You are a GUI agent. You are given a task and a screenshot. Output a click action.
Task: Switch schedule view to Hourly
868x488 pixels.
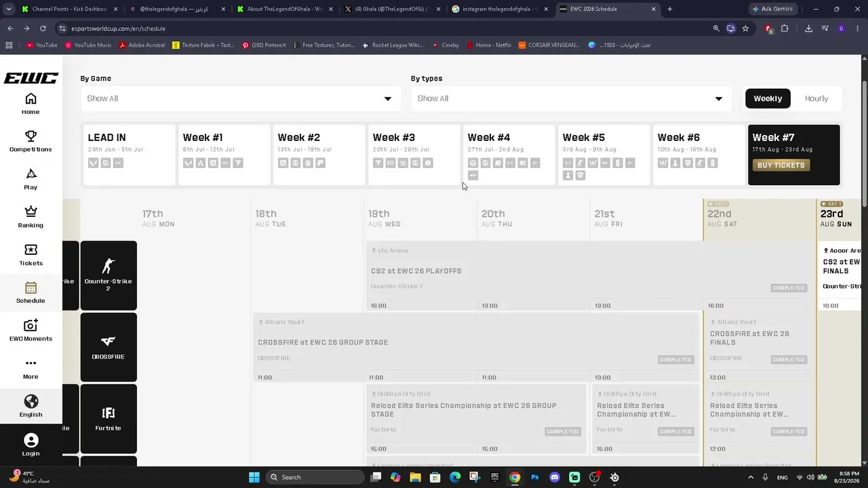pyautogui.click(x=816, y=98)
